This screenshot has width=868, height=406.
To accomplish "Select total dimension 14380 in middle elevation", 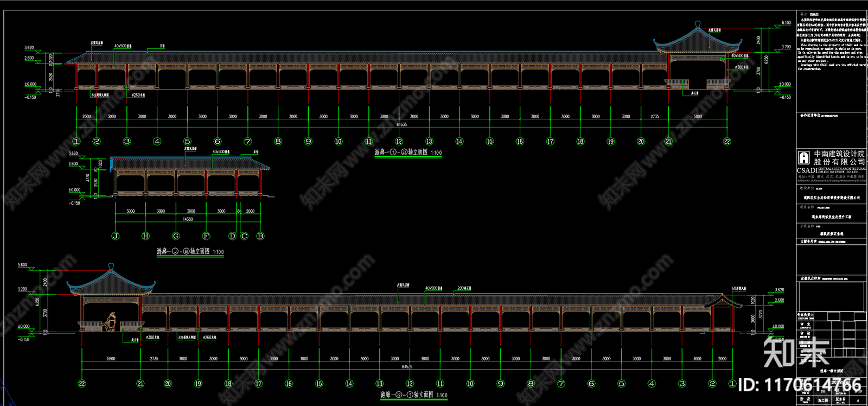I will tap(188, 219).
